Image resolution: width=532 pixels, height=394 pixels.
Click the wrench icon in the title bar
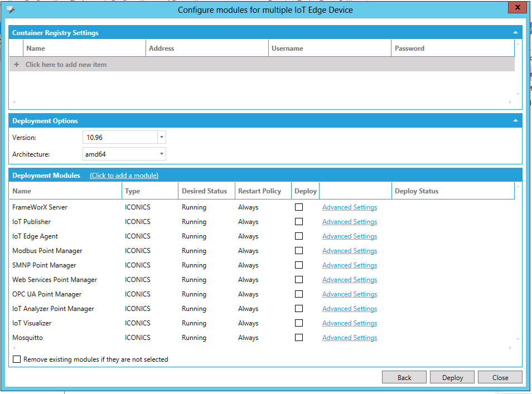click(11, 9)
